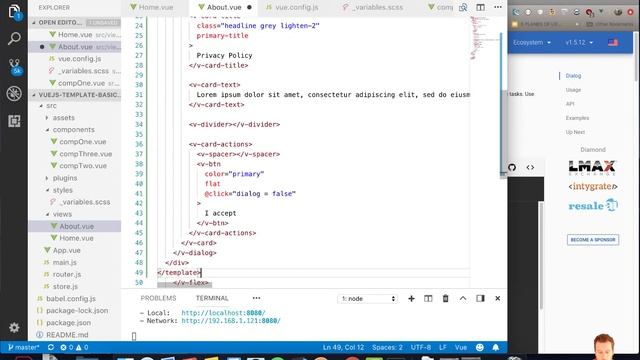Open package.json in the file tree

[68, 322]
